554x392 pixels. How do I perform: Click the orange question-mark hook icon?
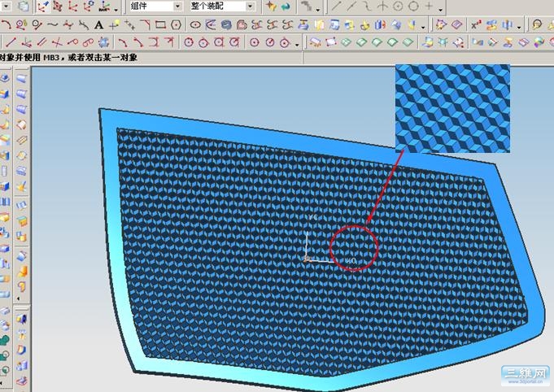22,286
